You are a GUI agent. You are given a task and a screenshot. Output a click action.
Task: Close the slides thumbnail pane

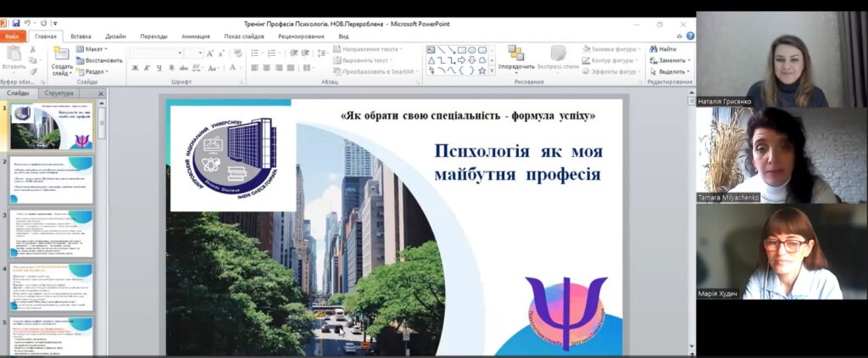[101, 93]
